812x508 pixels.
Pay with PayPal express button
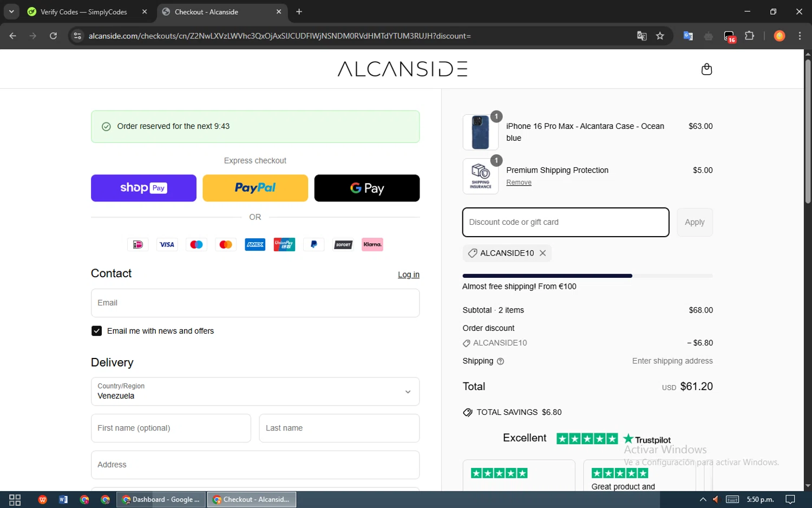pyautogui.click(x=255, y=188)
